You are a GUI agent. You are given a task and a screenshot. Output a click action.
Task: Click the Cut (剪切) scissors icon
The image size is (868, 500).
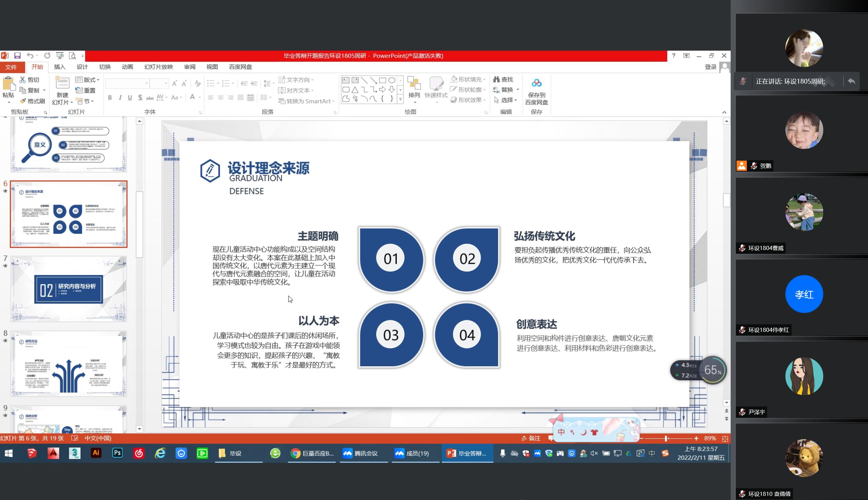click(23, 80)
